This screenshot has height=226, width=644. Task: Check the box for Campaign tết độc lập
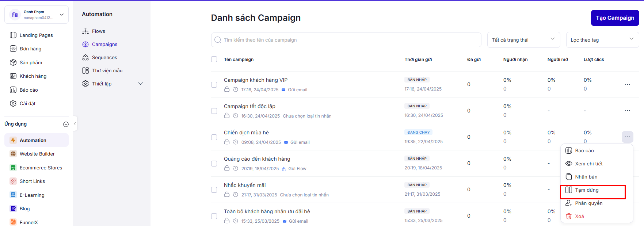214,111
